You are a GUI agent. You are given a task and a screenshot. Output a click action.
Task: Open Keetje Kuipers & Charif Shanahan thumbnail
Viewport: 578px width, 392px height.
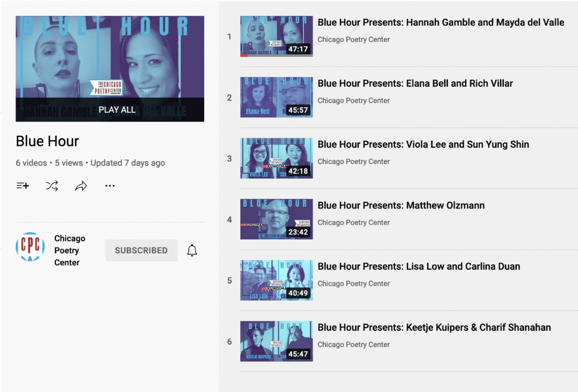276,341
